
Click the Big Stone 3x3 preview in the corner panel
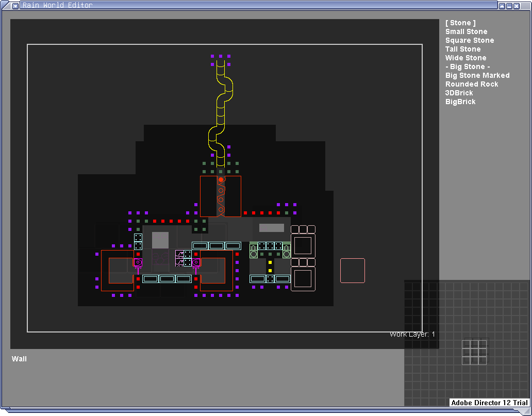point(475,353)
